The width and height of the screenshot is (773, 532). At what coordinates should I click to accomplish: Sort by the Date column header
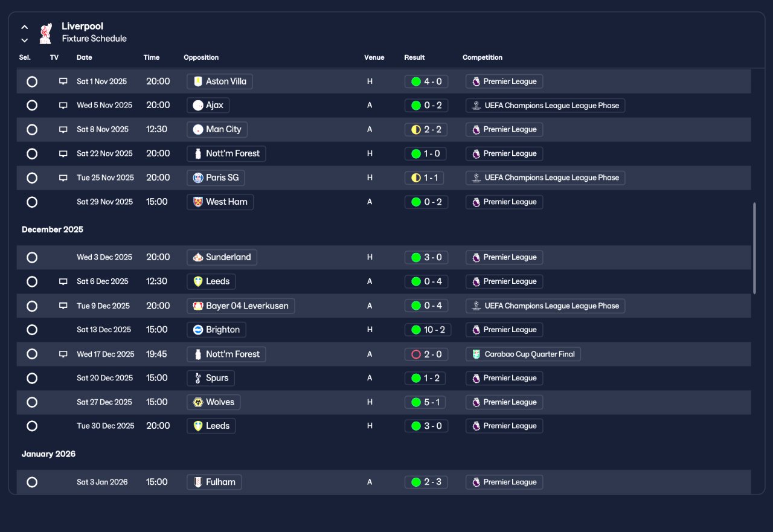[x=85, y=57]
